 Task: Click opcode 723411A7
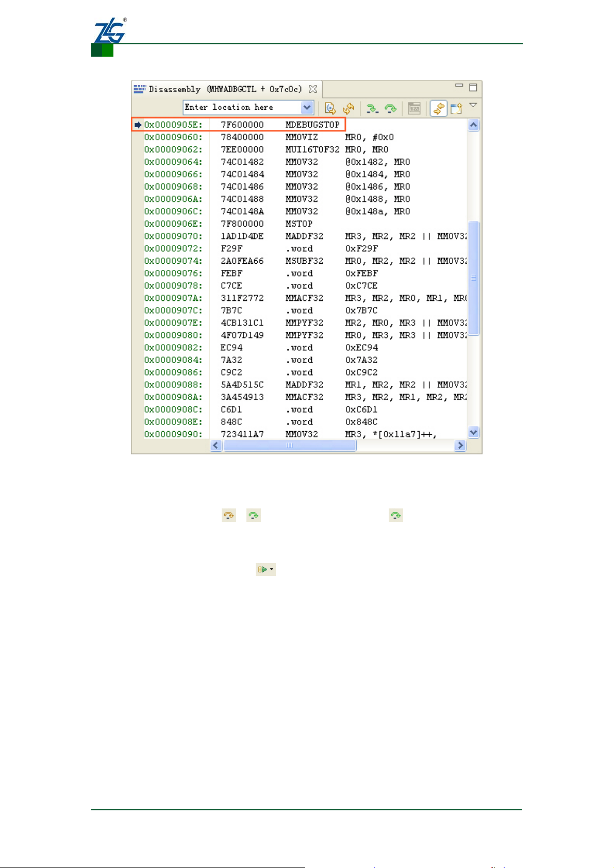[x=242, y=434]
